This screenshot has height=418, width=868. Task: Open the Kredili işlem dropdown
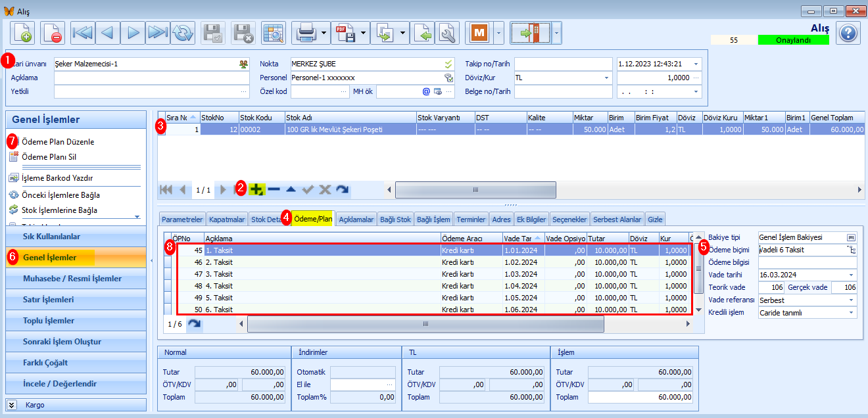(852, 312)
